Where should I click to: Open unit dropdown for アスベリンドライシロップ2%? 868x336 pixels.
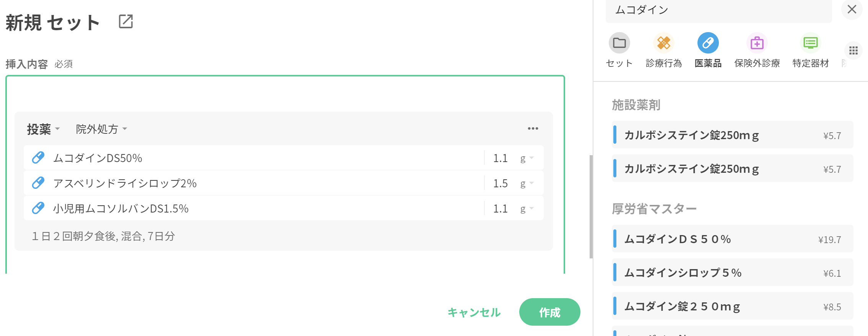(527, 183)
